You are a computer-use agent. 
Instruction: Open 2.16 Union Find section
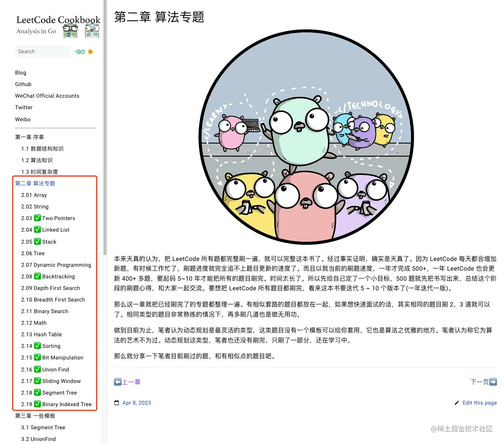[45, 369]
